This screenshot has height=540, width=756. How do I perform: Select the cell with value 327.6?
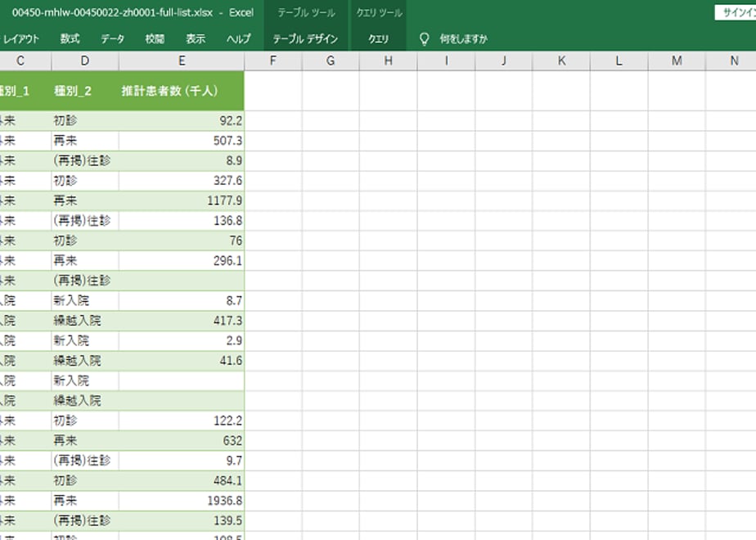[182, 181]
